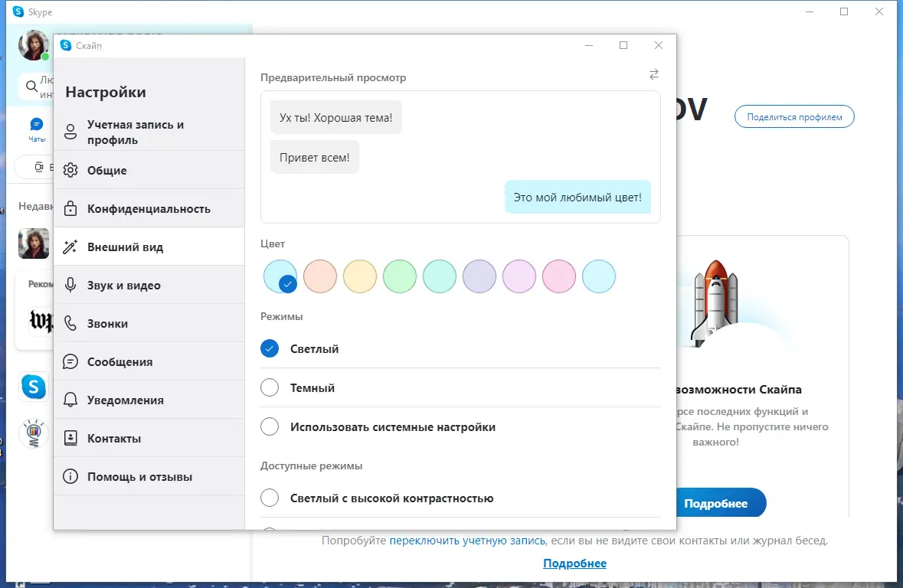Click the lock icon beside Конфиденциальность
The height and width of the screenshot is (588, 903).
[70, 208]
